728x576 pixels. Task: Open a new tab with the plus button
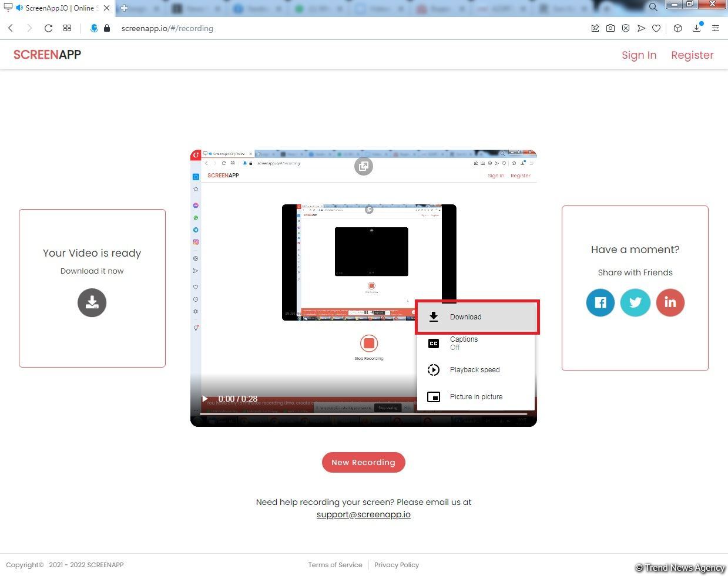click(x=124, y=8)
